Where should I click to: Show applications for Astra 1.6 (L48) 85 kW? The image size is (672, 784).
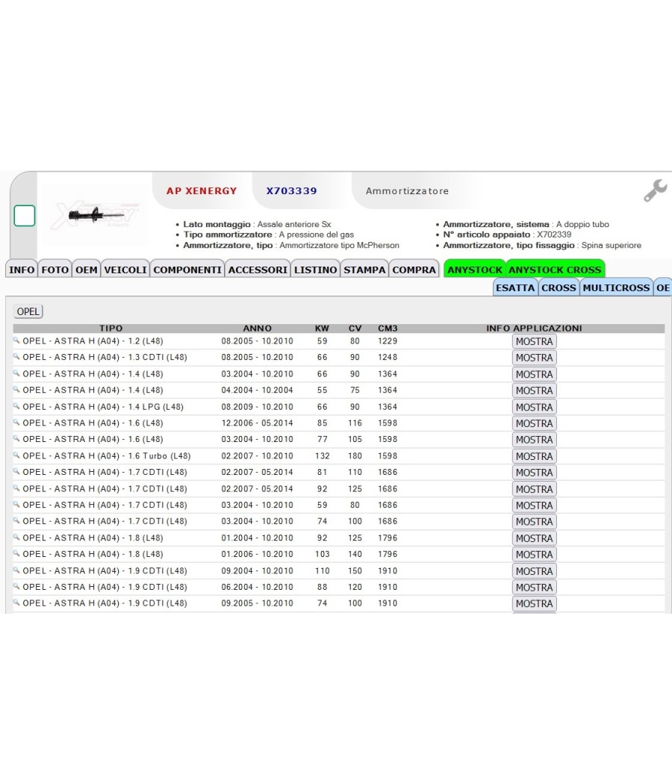535,423
